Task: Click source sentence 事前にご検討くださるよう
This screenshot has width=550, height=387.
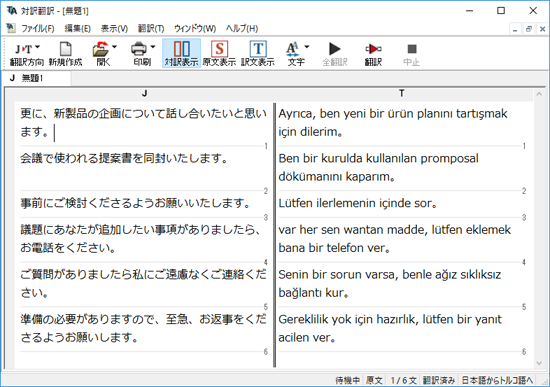Action: coord(135,203)
